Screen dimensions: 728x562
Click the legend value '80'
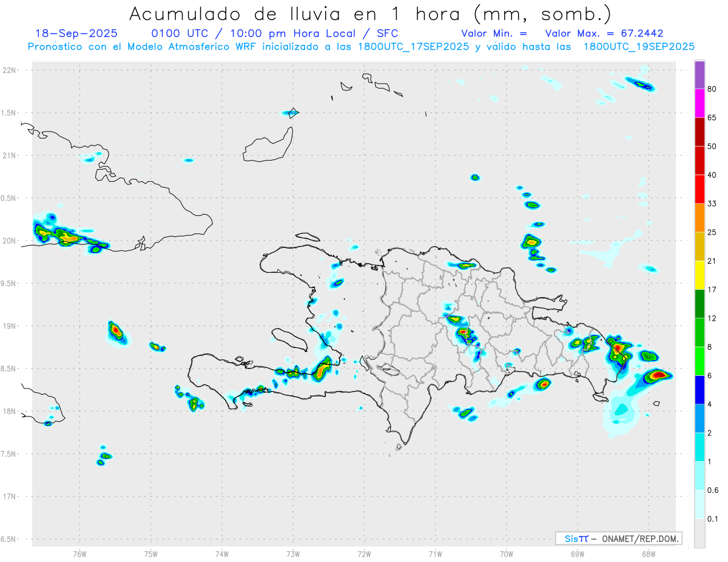coord(712,90)
